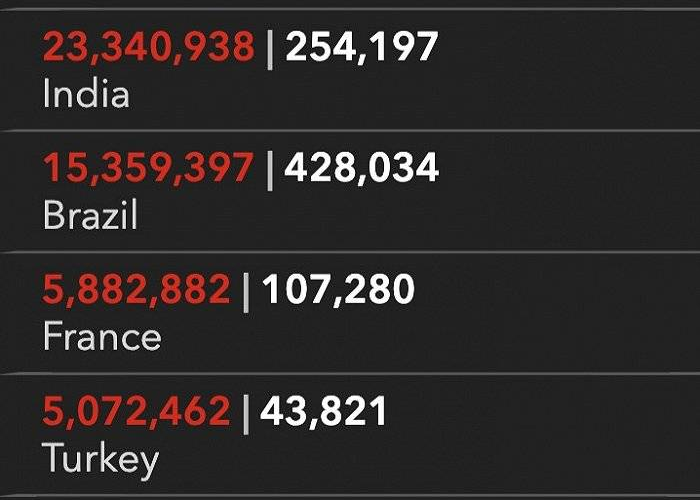Screen dimensions: 700x500
Task: Select the Brazil country label
Action: (90, 215)
